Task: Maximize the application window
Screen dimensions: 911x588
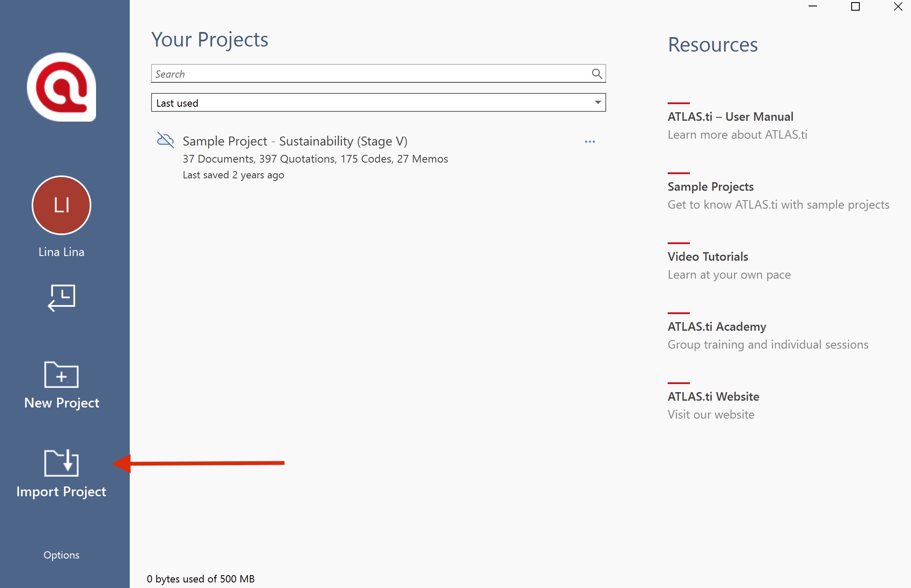Action: [855, 6]
